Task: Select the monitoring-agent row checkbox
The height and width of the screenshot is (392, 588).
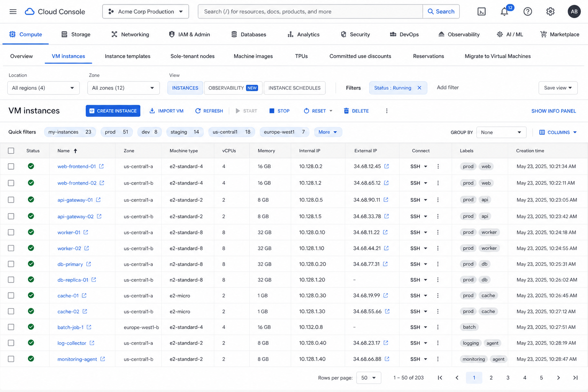Action: click(11, 359)
